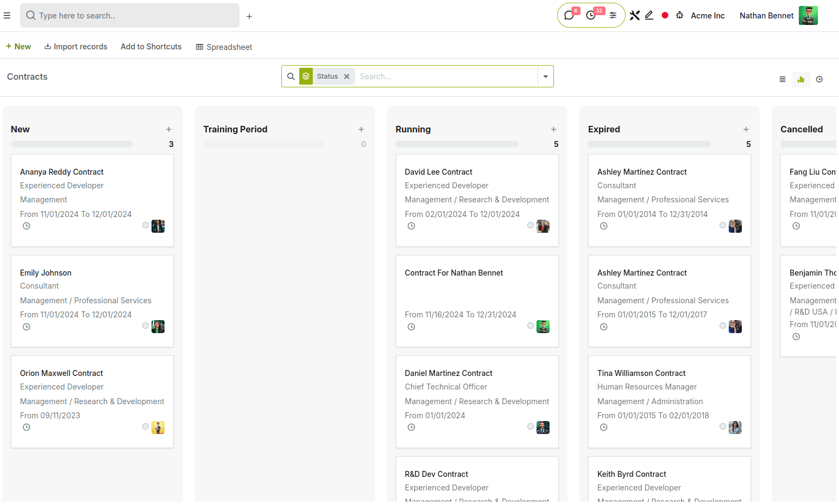
Task: Switch to kanban view
Action: (801, 79)
